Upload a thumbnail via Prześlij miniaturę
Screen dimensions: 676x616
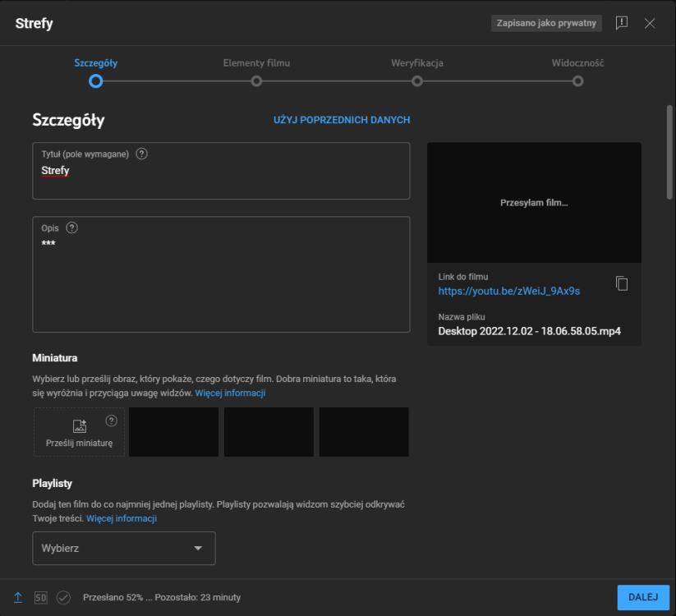79,432
